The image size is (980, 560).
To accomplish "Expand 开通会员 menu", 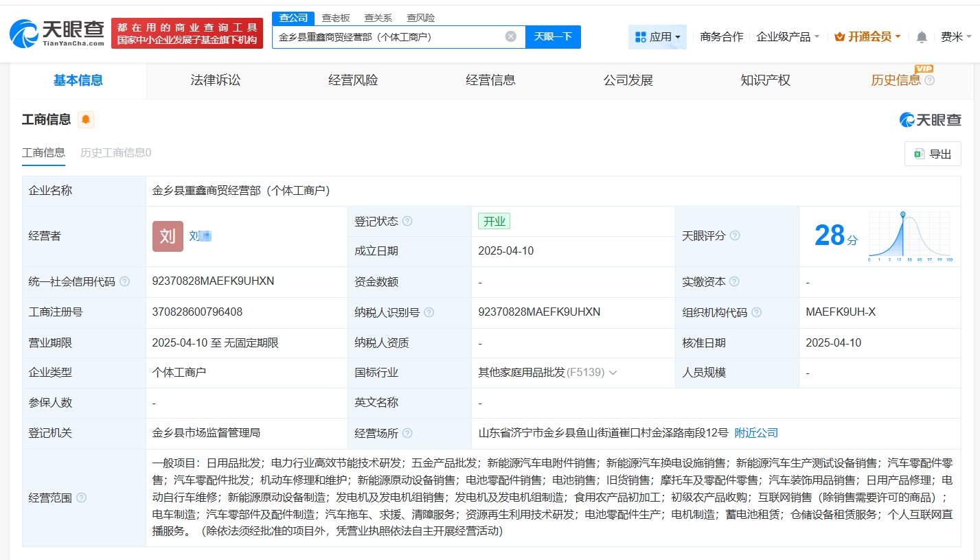I will point(867,37).
